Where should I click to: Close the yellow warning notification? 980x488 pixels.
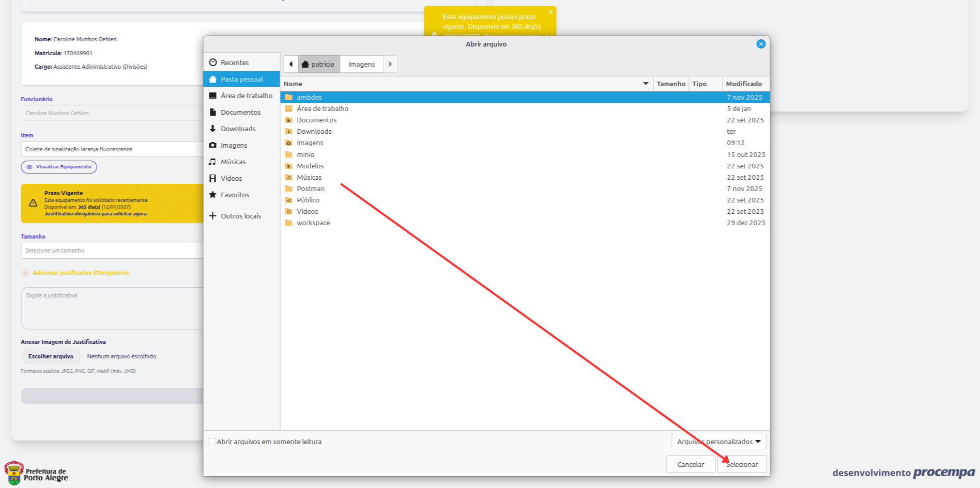pyautogui.click(x=550, y=12)
